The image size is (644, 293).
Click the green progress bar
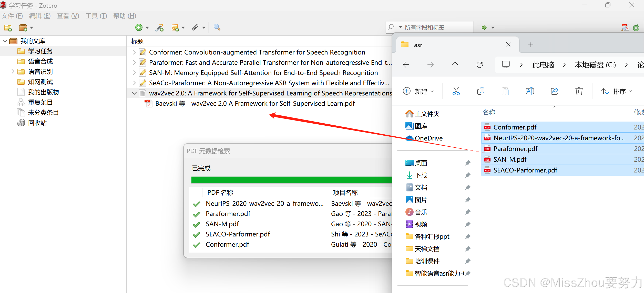click(x=291, y=180)
